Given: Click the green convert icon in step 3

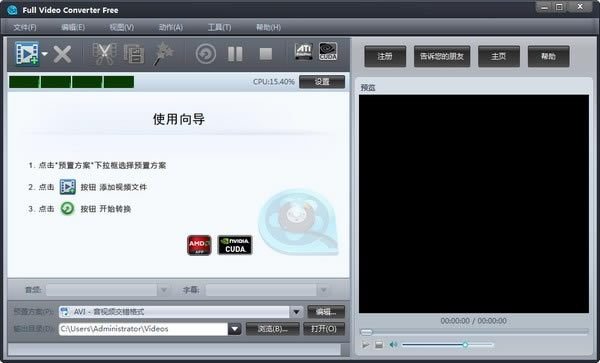Looking at the screenshot, I should [68, 208].
